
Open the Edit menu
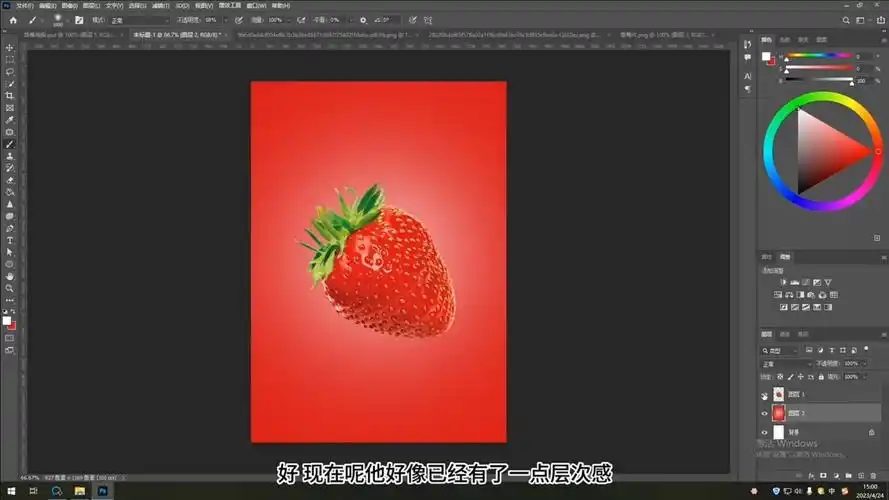coord(47,5)
